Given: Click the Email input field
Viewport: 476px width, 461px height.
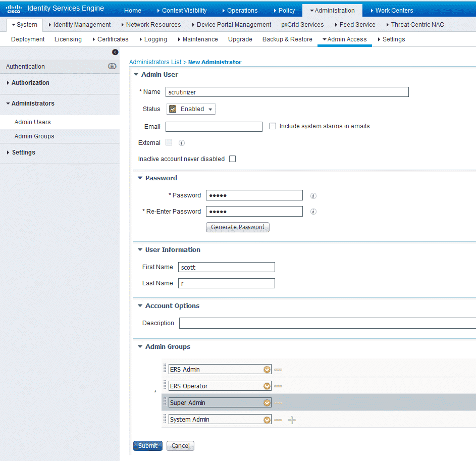Looking at the screenshot, I should pos(214,127).
